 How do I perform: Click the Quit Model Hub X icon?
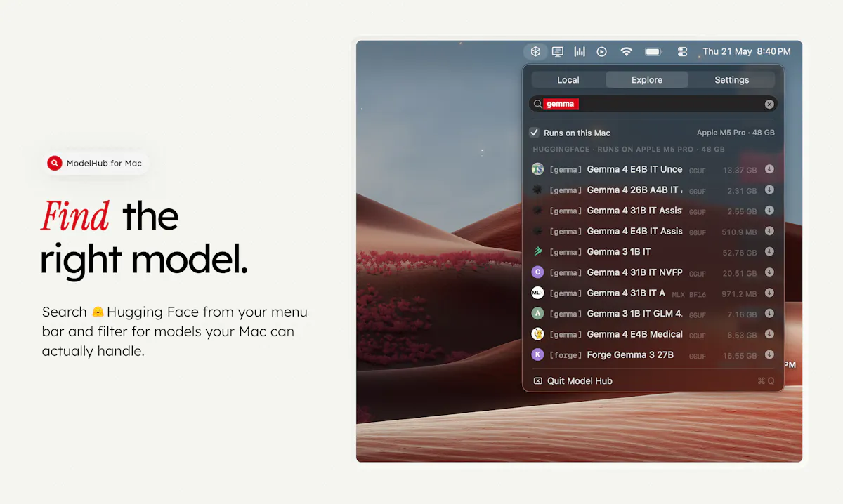(538, 381)
